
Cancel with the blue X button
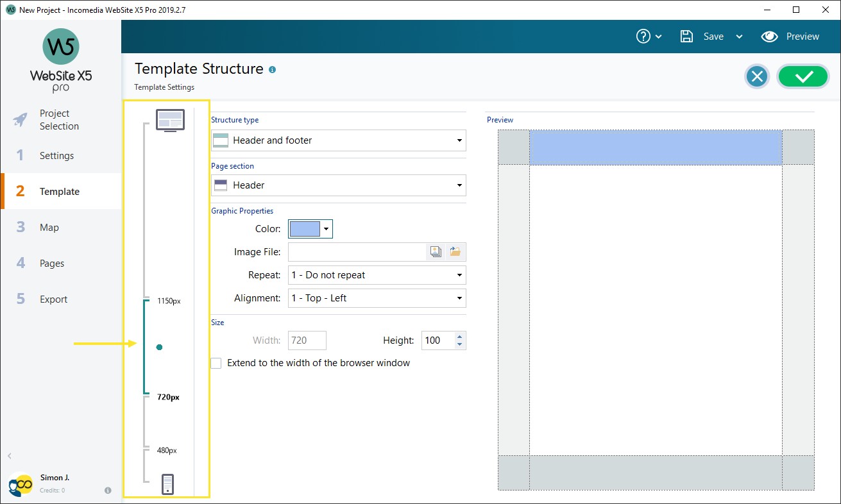pos(757,77)
